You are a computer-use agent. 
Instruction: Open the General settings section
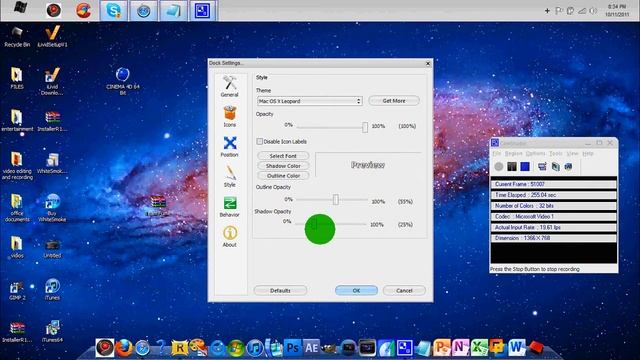point(229,87)
